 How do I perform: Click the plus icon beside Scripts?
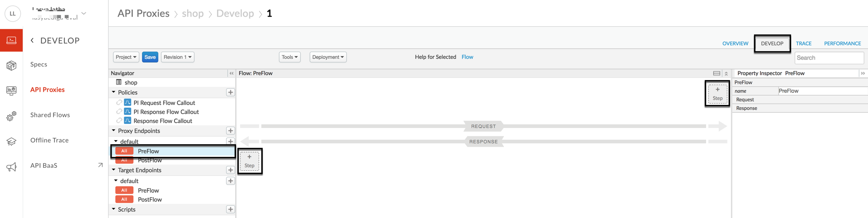pyautogui.click(x=230, y=209)
